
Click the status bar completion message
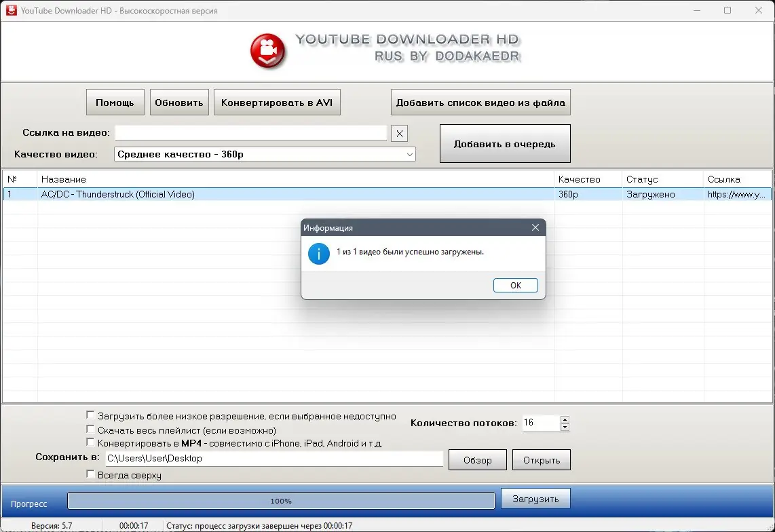(x=259, y=526)
